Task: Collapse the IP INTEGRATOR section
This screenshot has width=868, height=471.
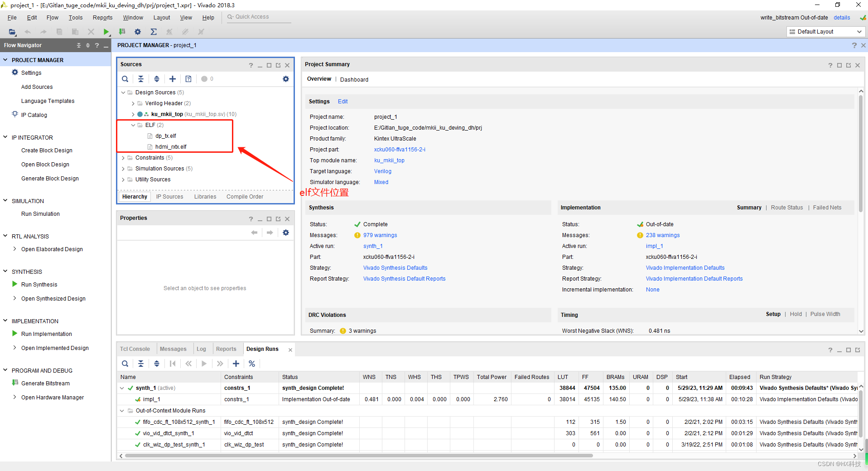Action: tap(5, 137)
